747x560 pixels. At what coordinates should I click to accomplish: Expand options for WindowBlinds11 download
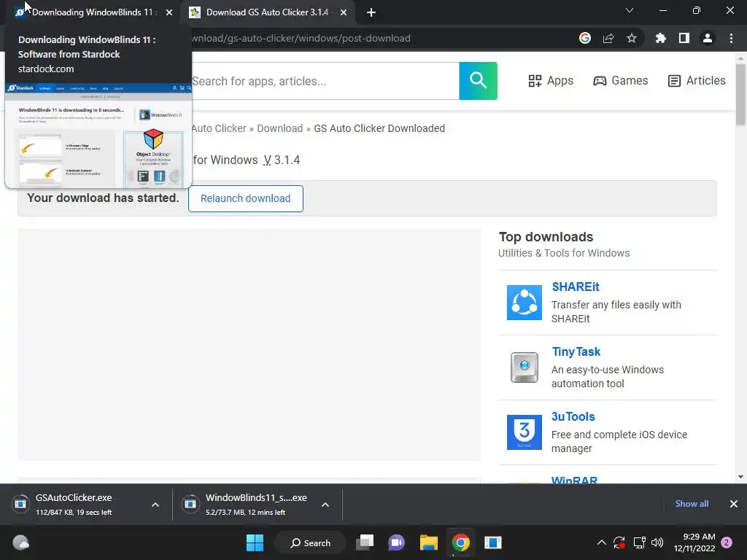325,505
